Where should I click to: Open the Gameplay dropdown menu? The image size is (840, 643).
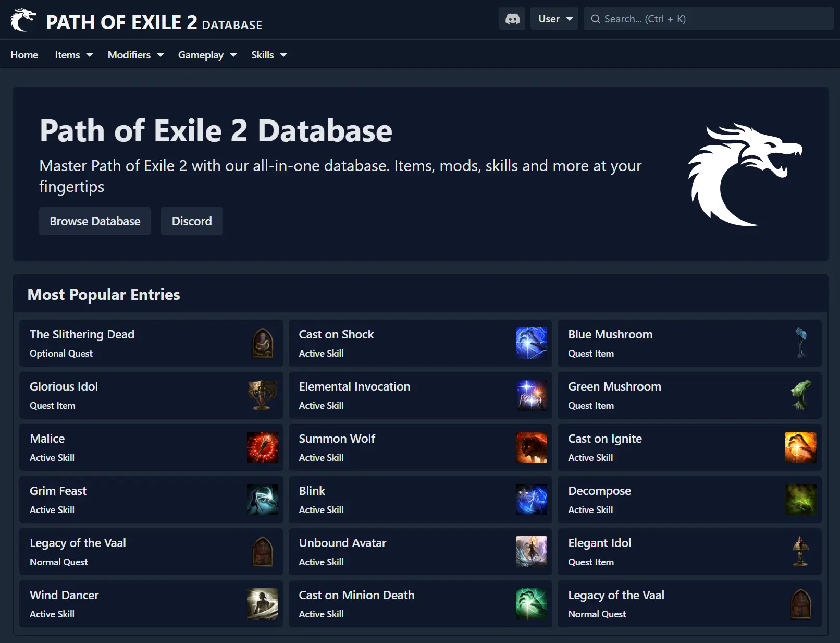(x=207, y=55)
